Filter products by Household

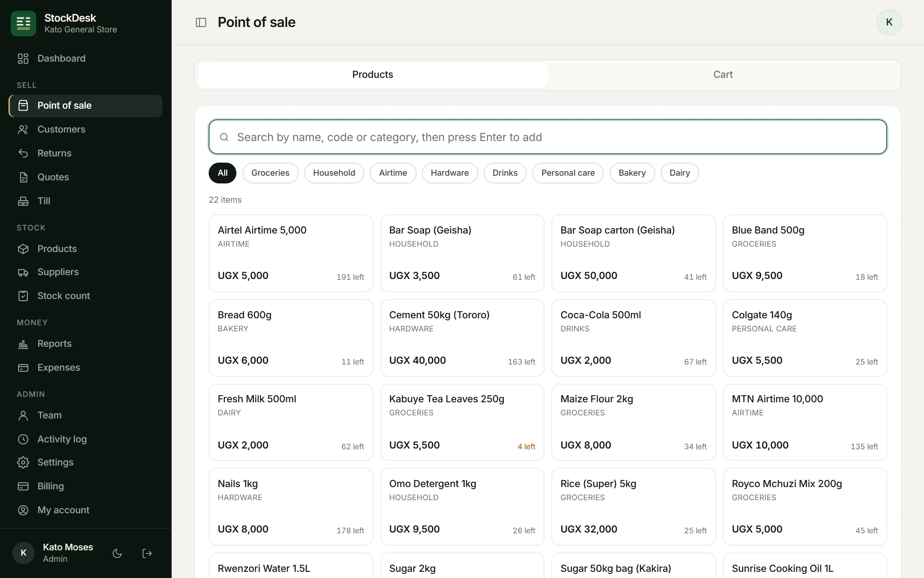tap(334, 173)
